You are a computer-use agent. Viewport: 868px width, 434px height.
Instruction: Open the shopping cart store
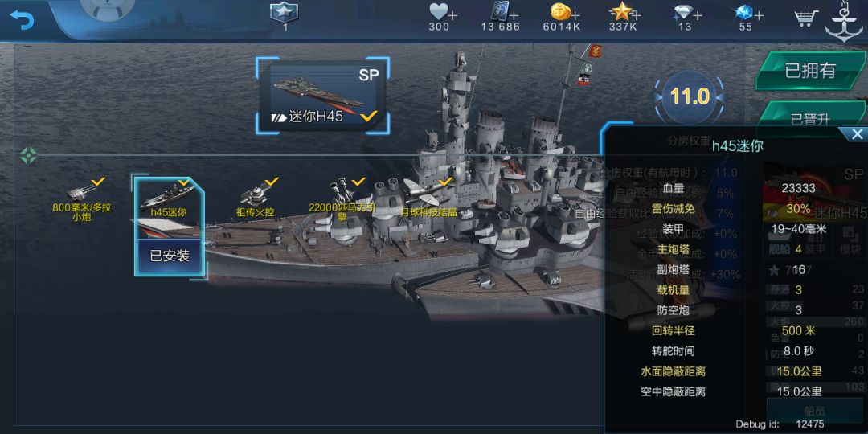coord(805,18)
